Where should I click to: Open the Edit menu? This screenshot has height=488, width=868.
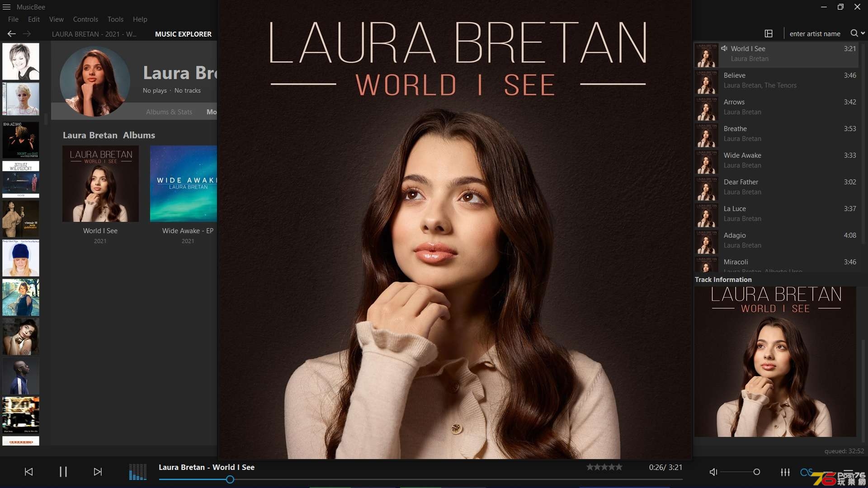click(x=34, y=19)
